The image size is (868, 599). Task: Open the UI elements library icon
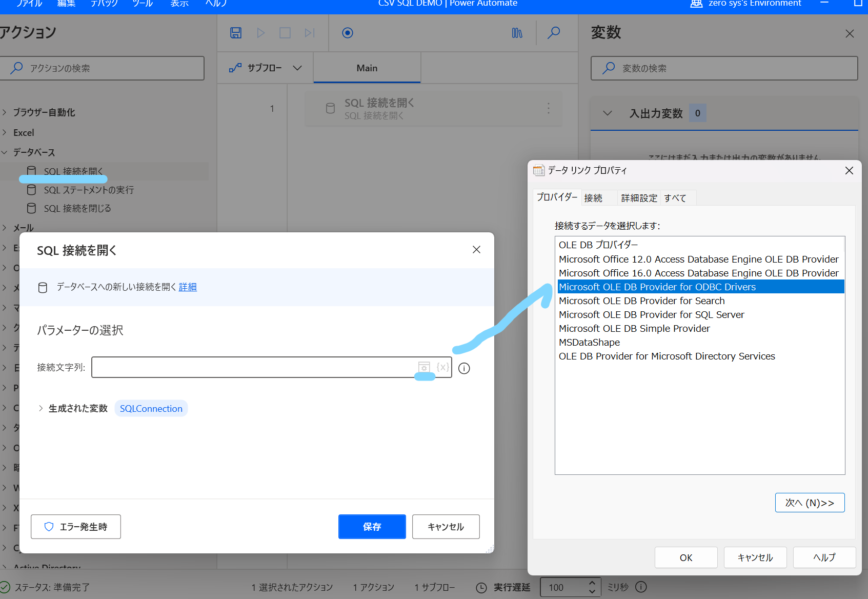pyautogui.click(x=517, y=33)
